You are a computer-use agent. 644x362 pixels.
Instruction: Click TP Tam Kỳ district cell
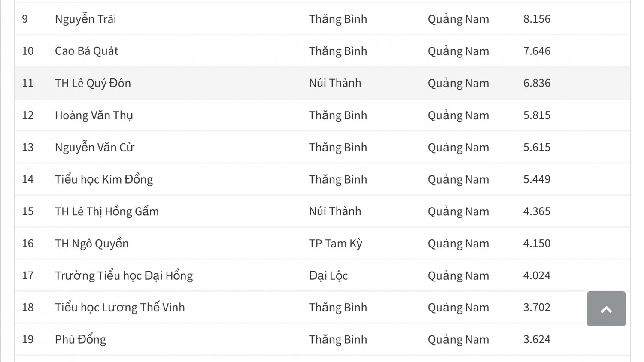point(335,244)
